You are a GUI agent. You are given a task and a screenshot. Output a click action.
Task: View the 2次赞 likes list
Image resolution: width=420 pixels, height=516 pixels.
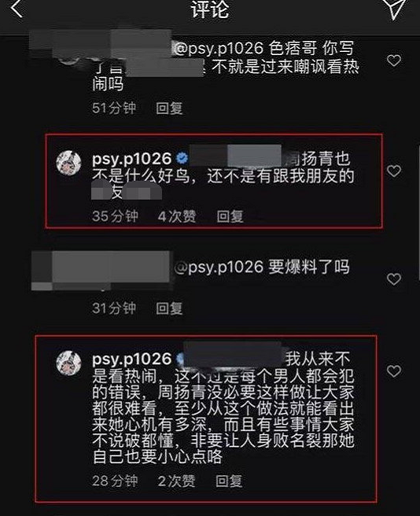point(176,481)
